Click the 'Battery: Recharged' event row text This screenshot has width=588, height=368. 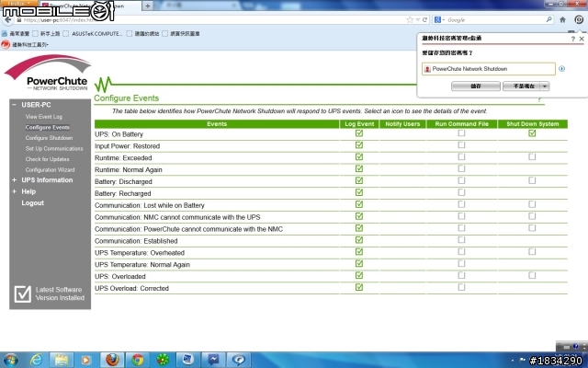pos(122,193)
